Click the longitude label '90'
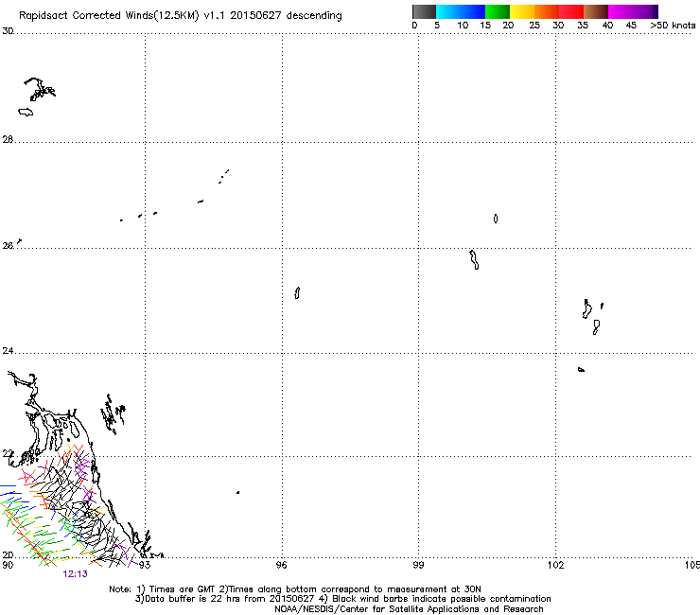The height and width of the screenshot is (615, 700). pos(8,565)
